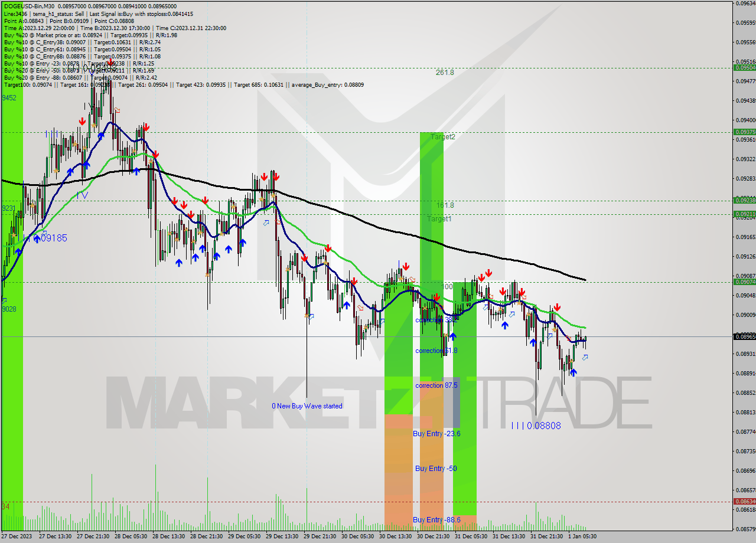Click the '30 Dec 13:30' time axis label
The width and height of the screenshot is (756, 543).
point(397,537)
